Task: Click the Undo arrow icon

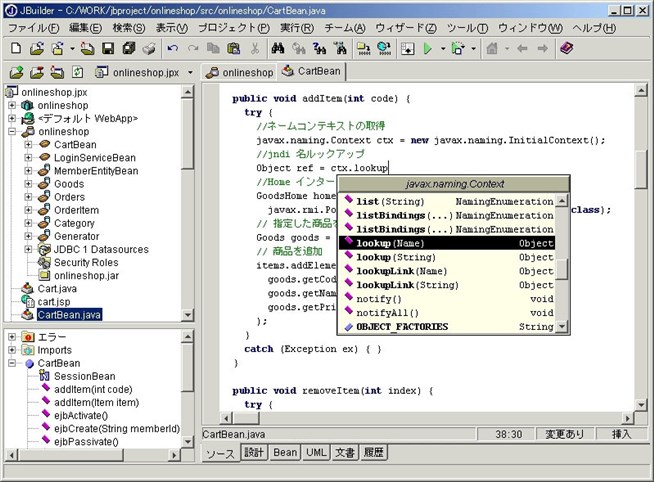Action: coord(174,48)
